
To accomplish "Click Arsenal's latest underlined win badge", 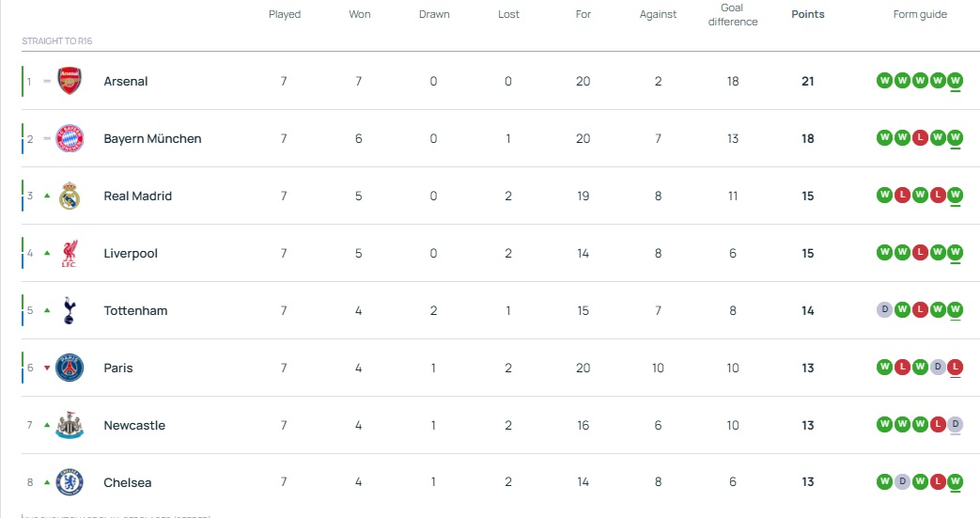I will tap(956, 81).
